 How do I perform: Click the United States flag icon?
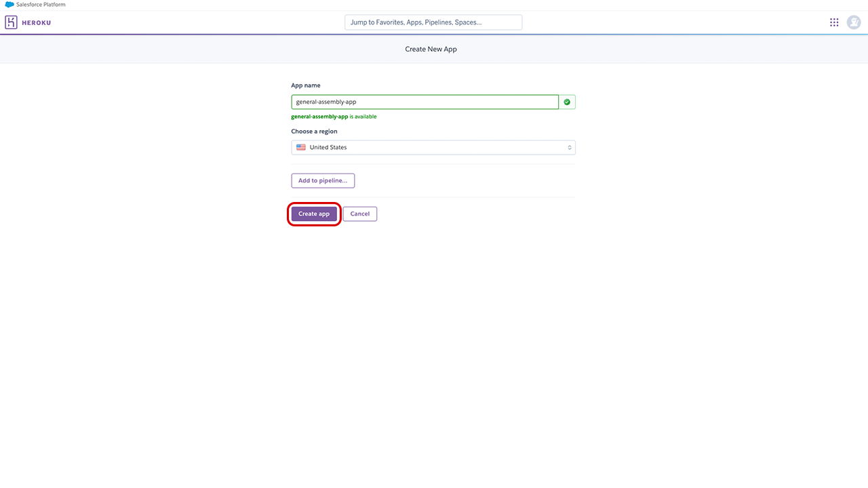(301, 148)
